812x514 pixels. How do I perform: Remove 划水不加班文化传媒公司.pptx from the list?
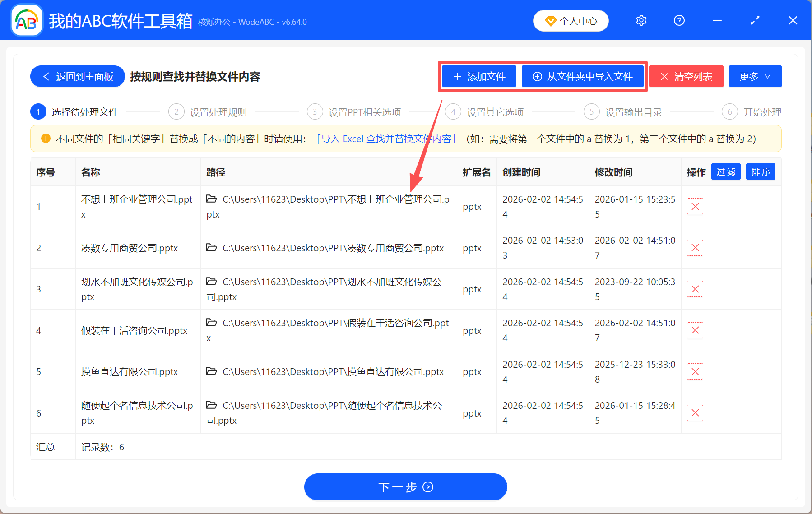click(695, 289)
